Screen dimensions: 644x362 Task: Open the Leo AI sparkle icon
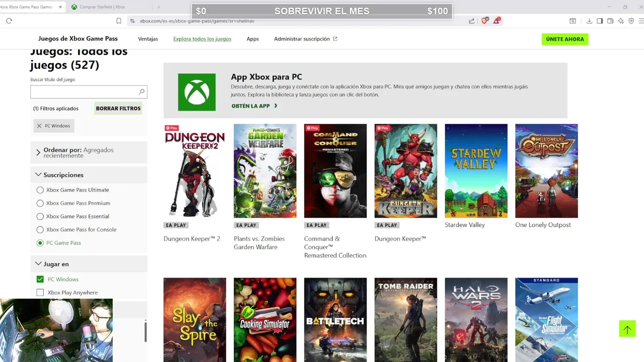(621, 21)
